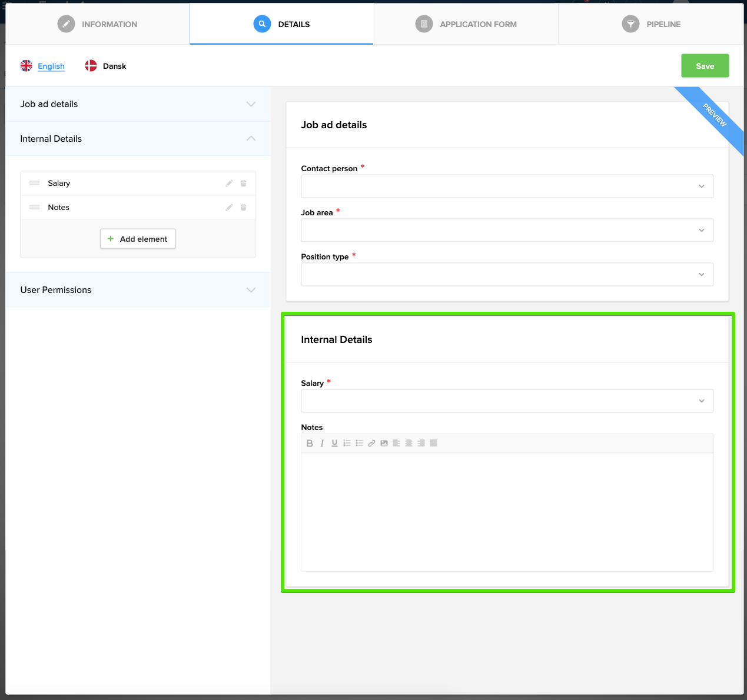The image size is (747, 700).
Task: Toggle bold formatting in Notes editor
Action: pyautogui.click(x=310, y=444)
